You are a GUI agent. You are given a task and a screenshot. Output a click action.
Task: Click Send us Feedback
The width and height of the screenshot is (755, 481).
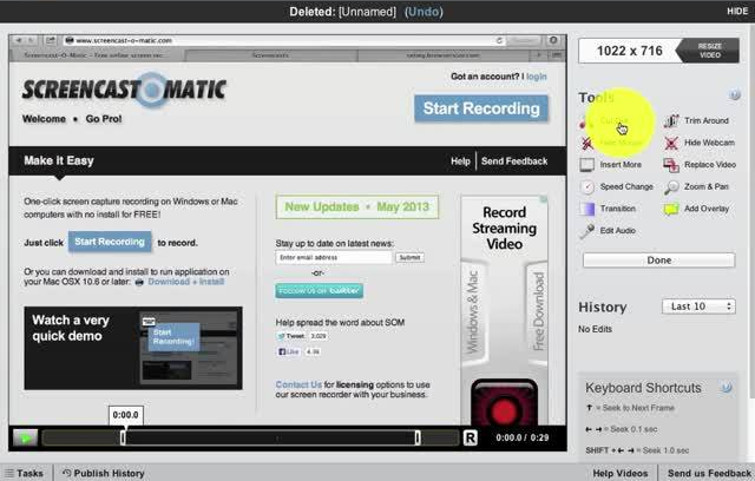(709, 473)
